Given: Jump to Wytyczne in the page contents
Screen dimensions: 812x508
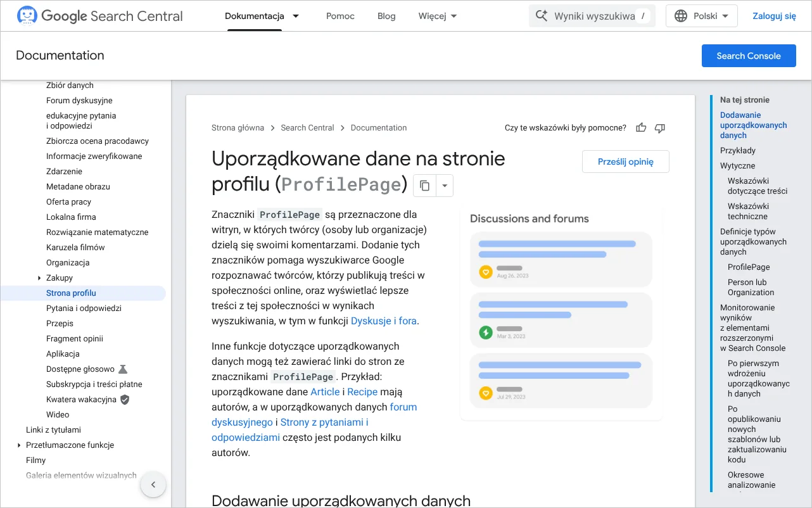Looking at the screenshot, I should coord(737,166).
